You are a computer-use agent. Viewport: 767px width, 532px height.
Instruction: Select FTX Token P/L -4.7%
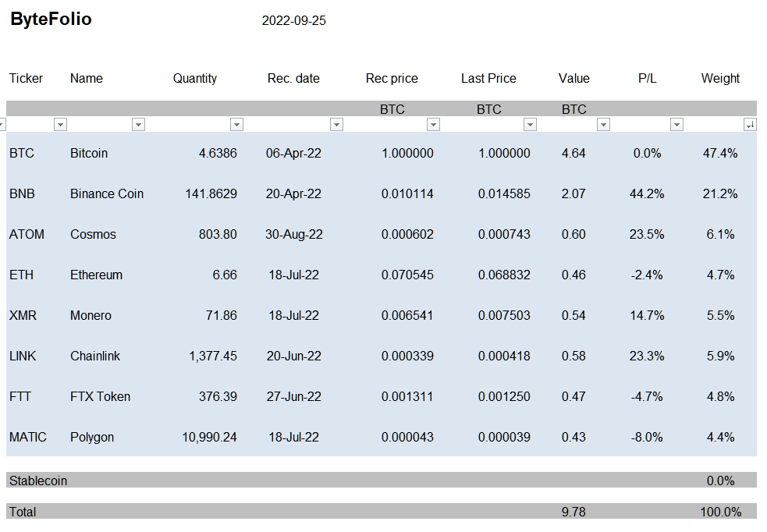[x=647, y=396]
